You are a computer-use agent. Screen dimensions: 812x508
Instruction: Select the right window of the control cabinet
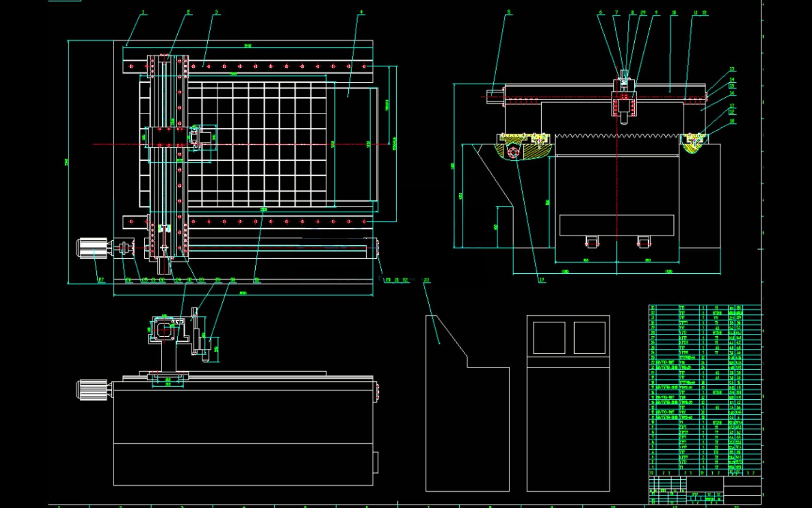pyautogui.click(x=589, y=338)
